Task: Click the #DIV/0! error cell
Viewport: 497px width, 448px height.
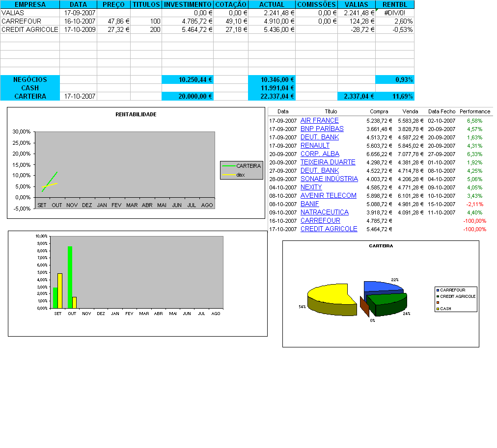Action: 395,13
